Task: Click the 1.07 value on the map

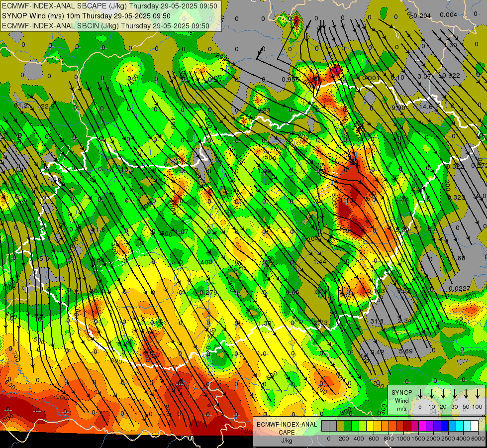Action: coord(182,231)
